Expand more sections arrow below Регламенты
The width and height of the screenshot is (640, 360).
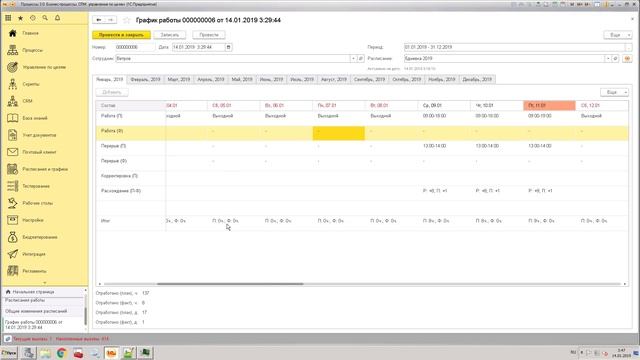point(44,283)
